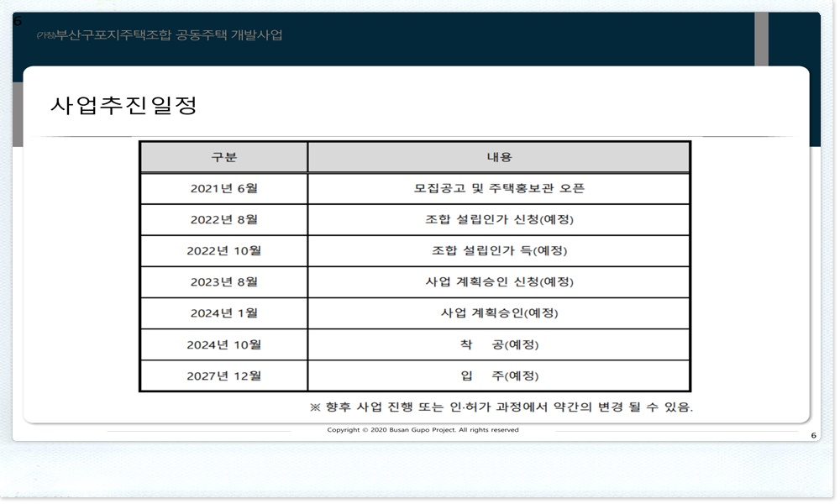This screenshot has width=840, height=504.
Task: Click the 입 주(예정) cell
Action: [x=499, y=375]
